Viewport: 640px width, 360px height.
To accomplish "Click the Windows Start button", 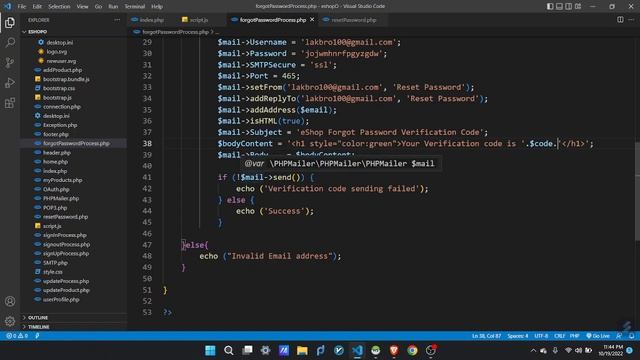I will point(210,350).
